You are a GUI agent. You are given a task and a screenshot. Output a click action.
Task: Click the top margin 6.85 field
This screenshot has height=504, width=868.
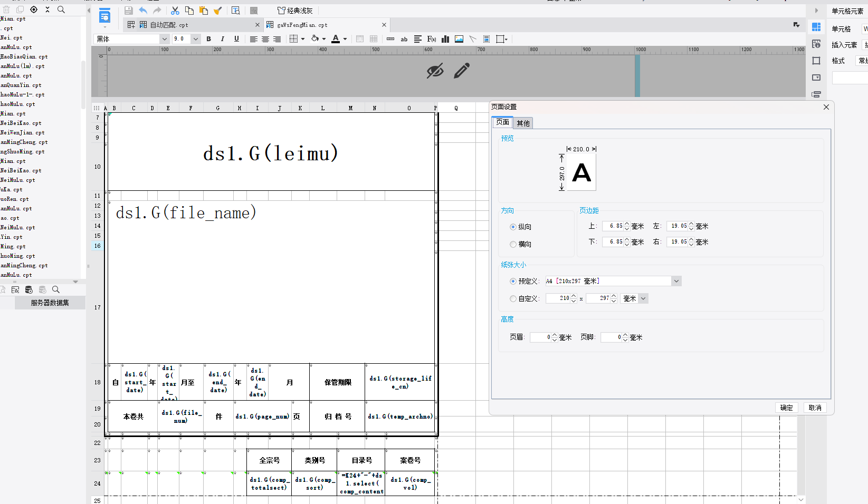[613, 226]
